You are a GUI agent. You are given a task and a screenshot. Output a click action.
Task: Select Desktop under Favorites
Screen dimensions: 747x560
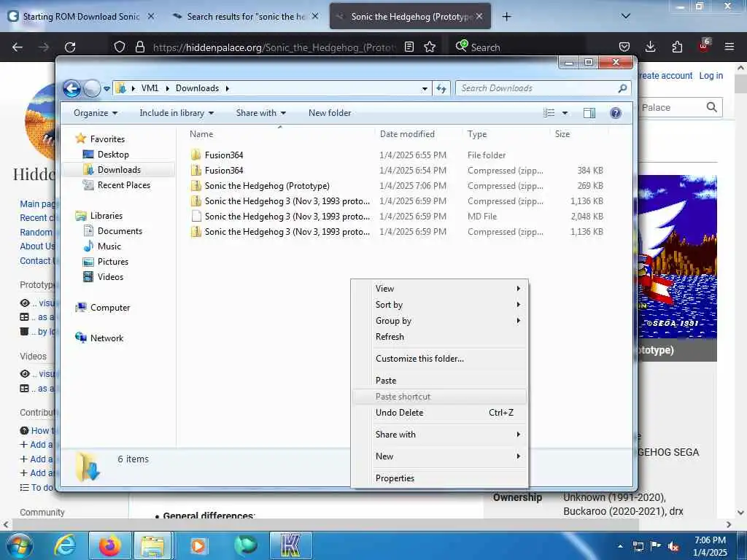(x=113, y=155)
